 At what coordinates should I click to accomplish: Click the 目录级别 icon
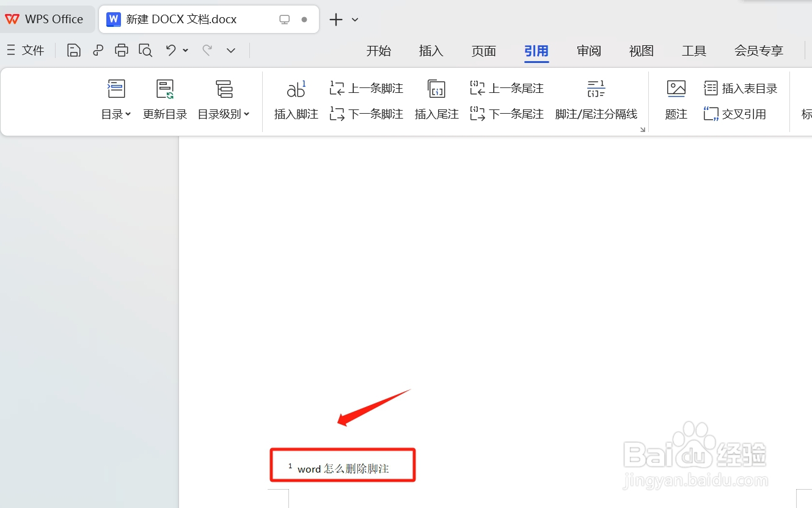point(224,89)
